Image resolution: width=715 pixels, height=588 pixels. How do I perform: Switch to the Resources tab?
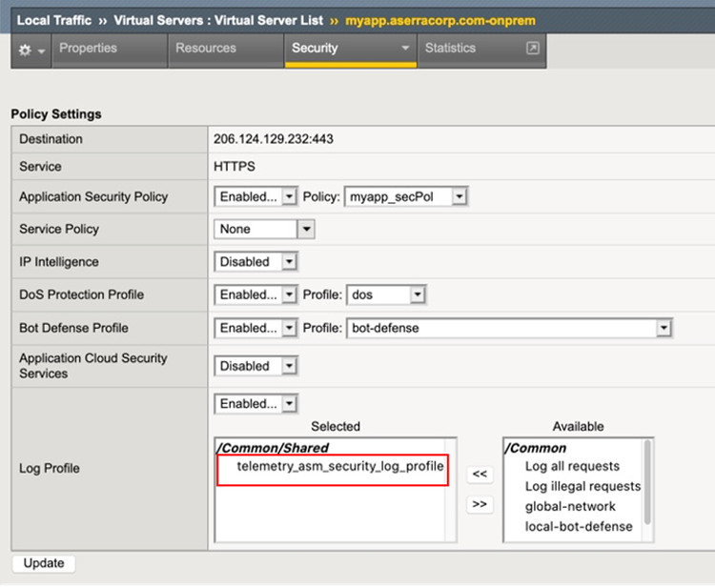205,49
